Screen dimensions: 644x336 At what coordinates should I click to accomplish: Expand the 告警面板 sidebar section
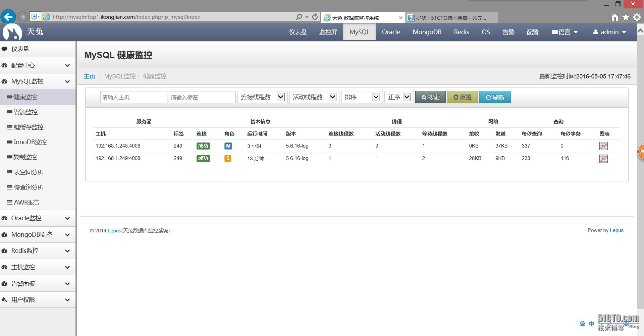[38, 284]
